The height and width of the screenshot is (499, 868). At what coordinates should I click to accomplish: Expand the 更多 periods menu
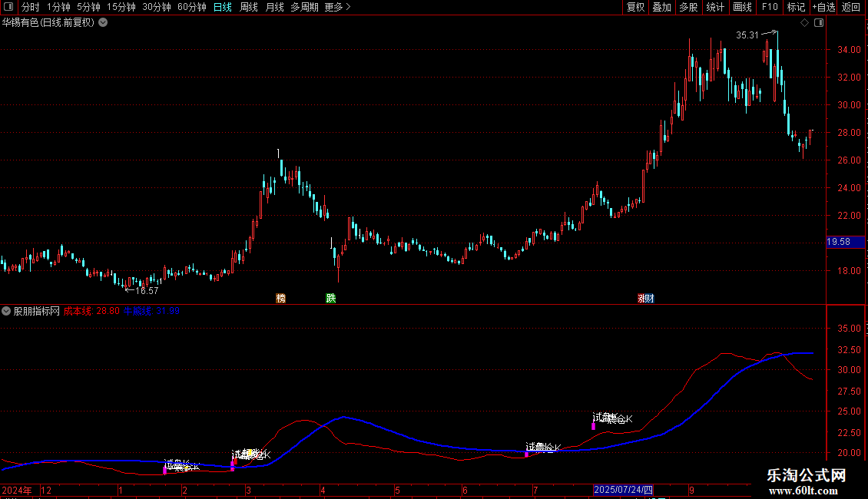338,7
